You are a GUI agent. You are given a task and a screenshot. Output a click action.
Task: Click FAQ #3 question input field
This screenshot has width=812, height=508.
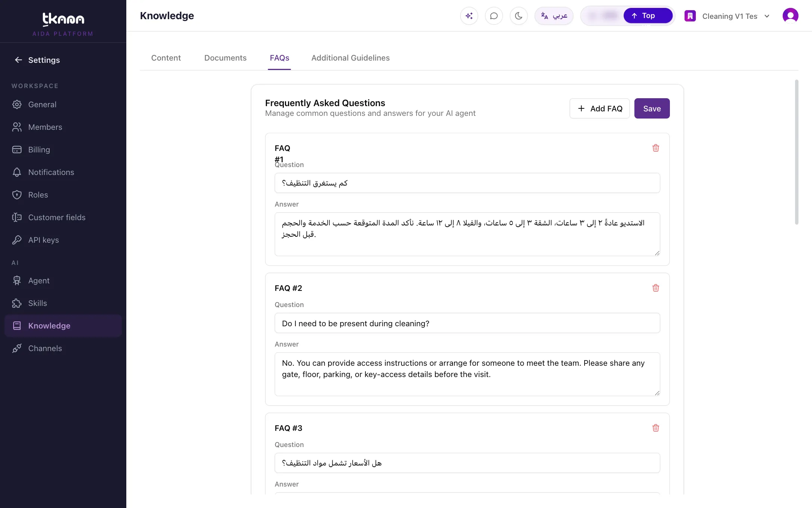[467, 463]
